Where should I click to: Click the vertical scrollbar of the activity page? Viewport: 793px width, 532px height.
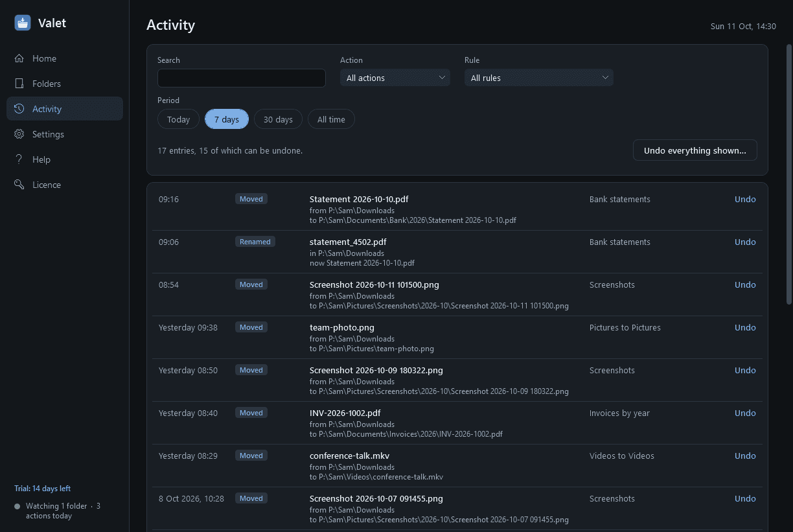[788, 174]
